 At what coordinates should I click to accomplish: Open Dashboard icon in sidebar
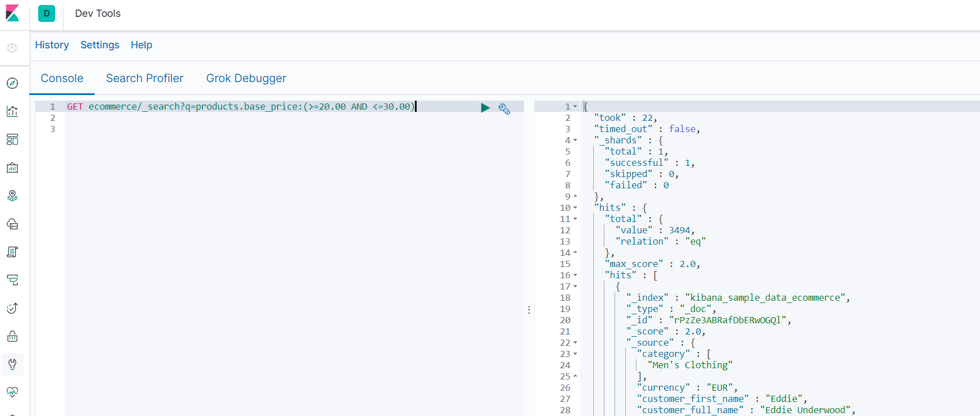click(12, 139)
